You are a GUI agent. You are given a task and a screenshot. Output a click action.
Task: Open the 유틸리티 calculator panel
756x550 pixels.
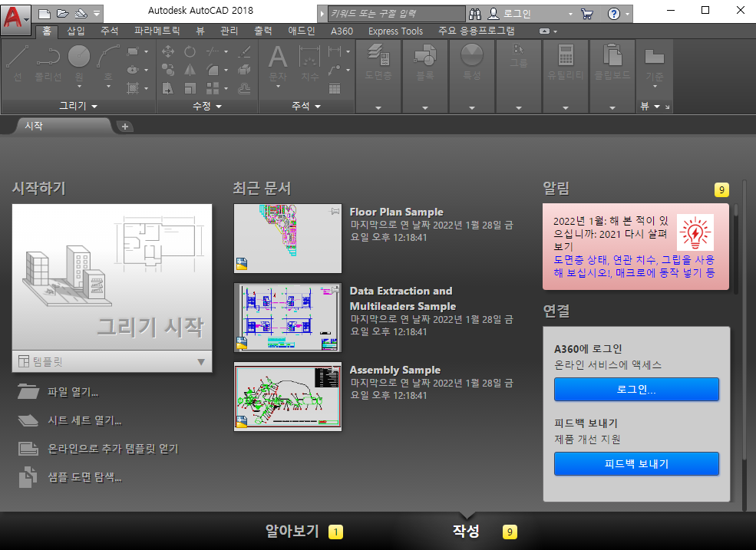pos(566,76)
